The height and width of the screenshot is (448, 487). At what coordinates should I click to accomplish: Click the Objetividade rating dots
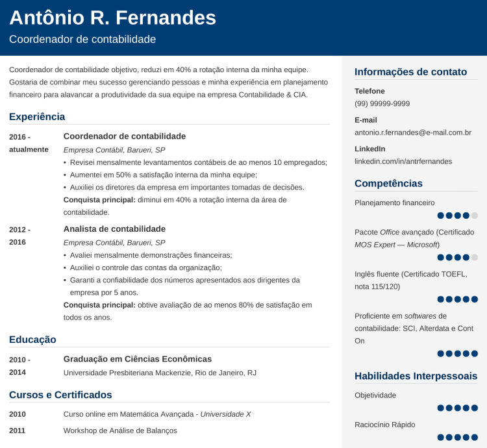[458, 408]
